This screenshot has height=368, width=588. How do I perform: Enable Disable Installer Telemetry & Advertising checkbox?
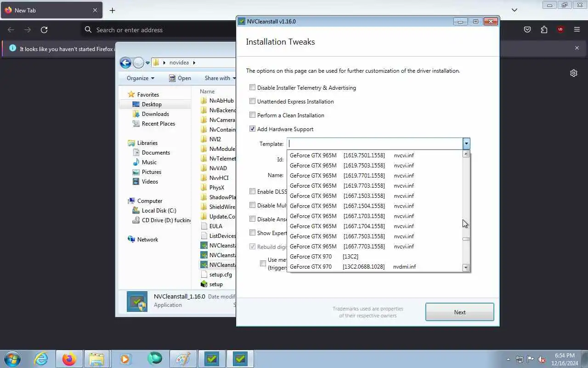pyautogui.click(x=252, y=87)
